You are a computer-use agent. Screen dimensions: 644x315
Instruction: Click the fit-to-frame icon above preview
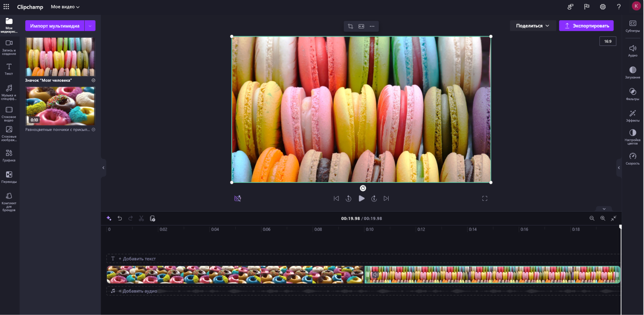click(361, 26)
